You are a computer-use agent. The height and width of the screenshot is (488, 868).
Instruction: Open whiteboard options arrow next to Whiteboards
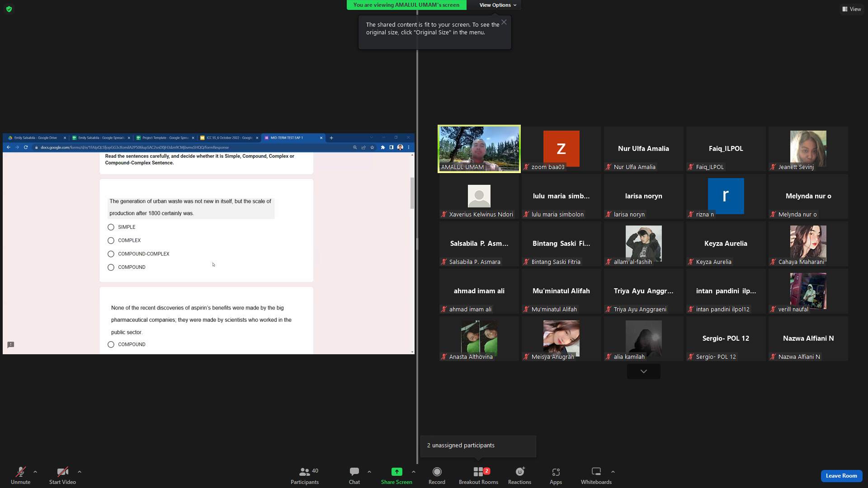pos(613,472)
